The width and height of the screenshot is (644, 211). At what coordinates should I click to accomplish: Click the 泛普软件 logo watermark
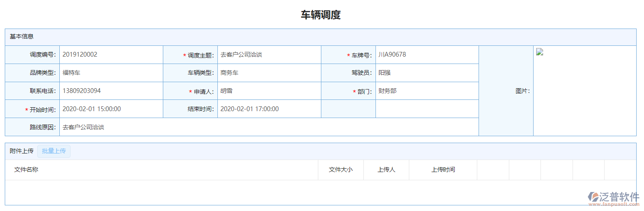coord(613,198)
